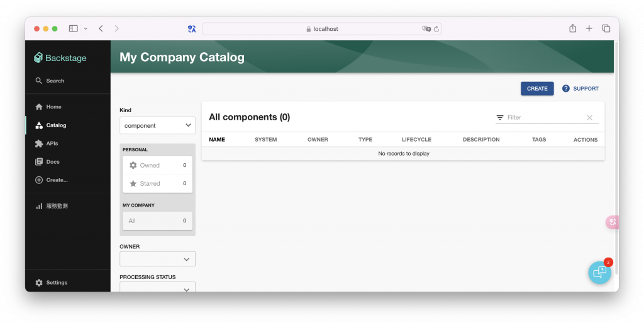Click the pink translate floating icon
The image size is (644, 325).
pyautogui.click(x=612, y=222)
